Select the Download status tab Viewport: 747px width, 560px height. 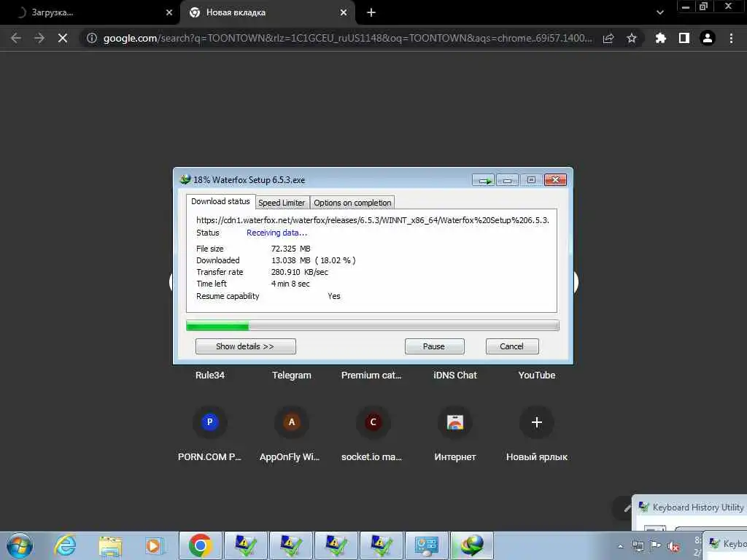pyautogui.click(x=220, y=201)
